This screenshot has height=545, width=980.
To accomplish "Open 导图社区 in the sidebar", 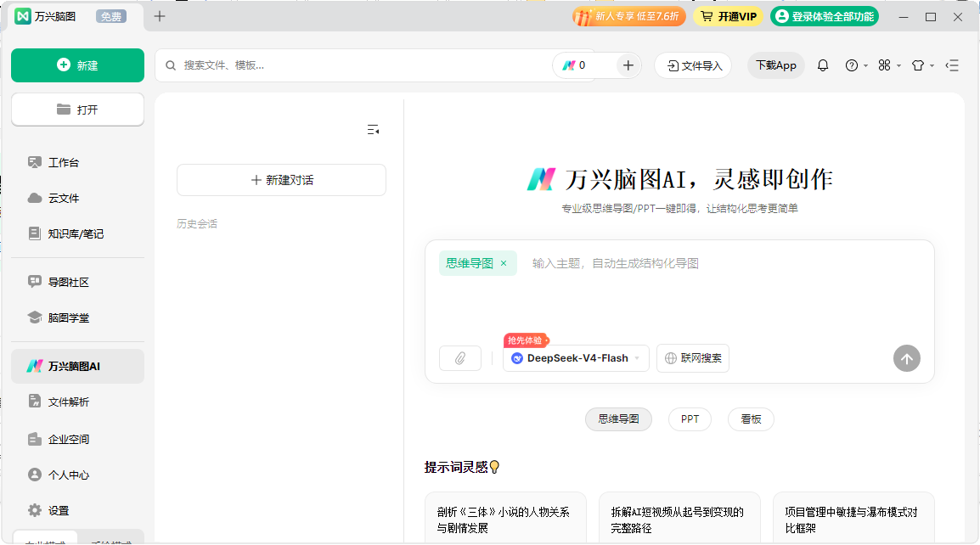I will (77, 282).
